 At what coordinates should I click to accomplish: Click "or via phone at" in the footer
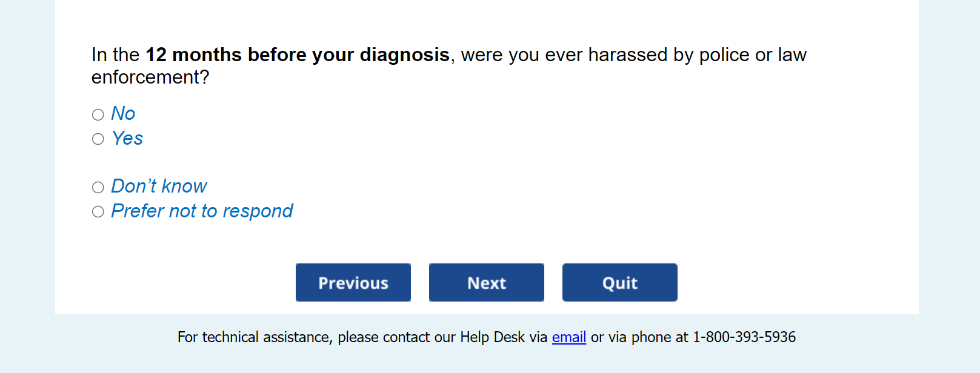click(x=639, y=337)
